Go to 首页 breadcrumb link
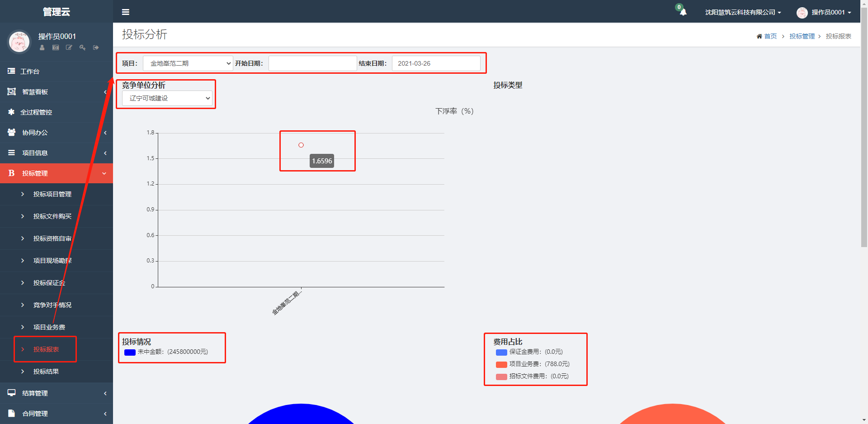 click(770, 36)
